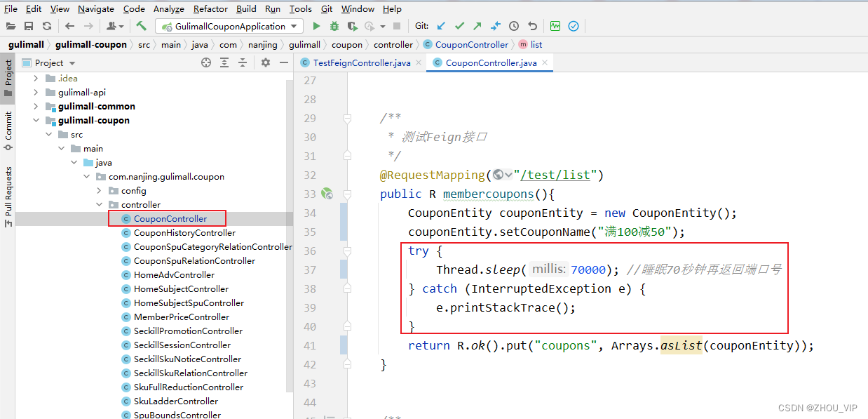Open Project panel gear settings
The image size is (868, 419).
pos(266,62)
